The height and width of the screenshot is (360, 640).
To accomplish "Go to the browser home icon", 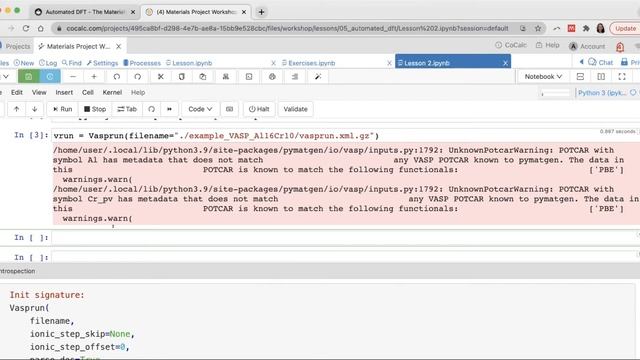I will [x=40, y=28].
